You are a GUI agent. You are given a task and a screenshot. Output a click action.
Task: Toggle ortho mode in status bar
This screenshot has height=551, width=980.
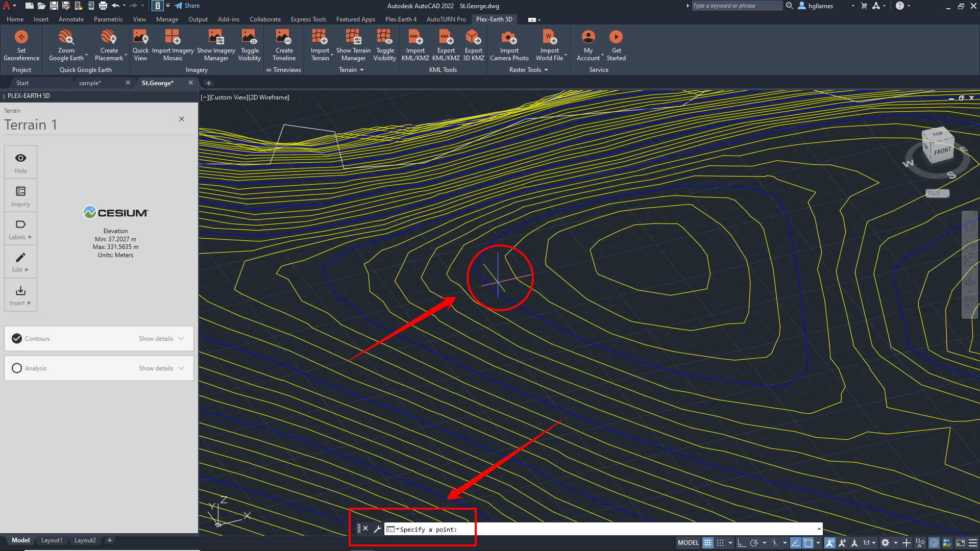click(742, 543)
